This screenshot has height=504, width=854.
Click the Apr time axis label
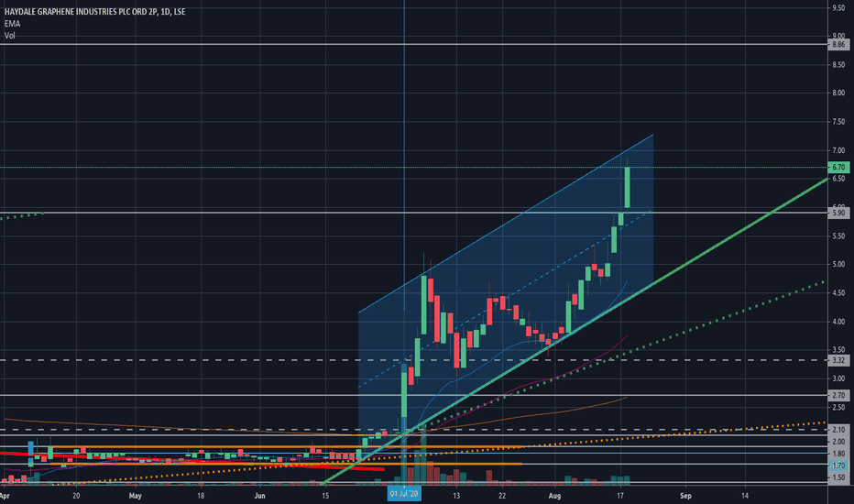pos(5,496)
